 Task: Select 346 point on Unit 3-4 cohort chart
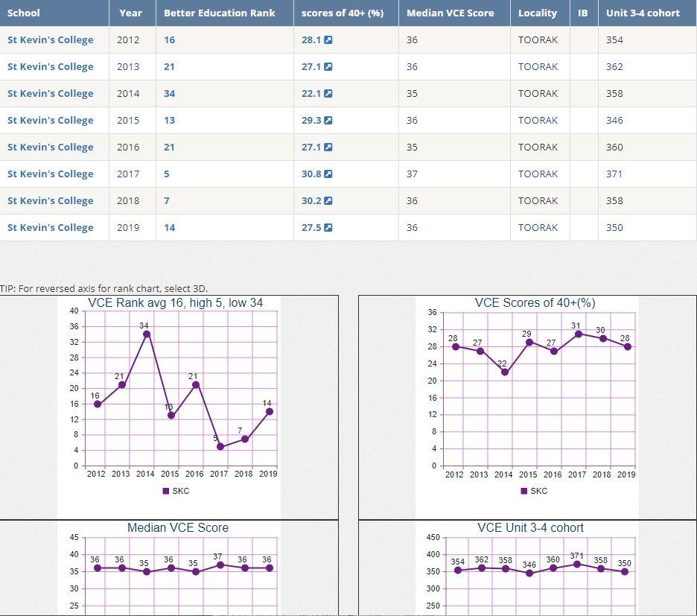[x=529, y=574]
